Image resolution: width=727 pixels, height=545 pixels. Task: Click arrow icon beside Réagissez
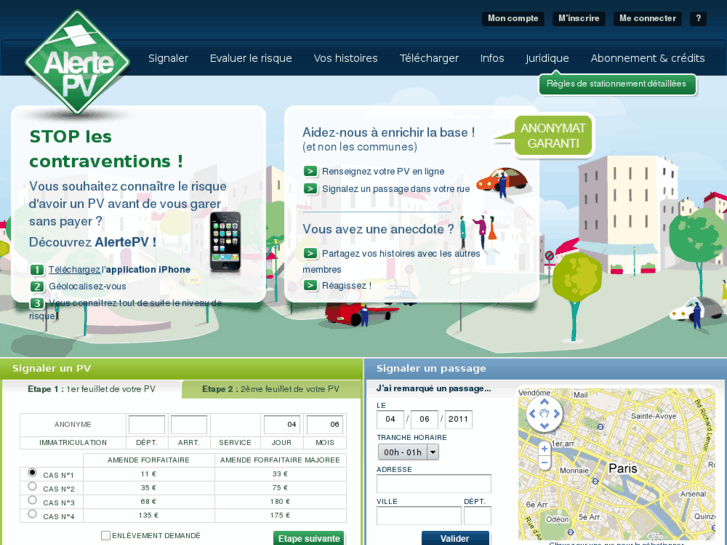[x=310, y=285]
